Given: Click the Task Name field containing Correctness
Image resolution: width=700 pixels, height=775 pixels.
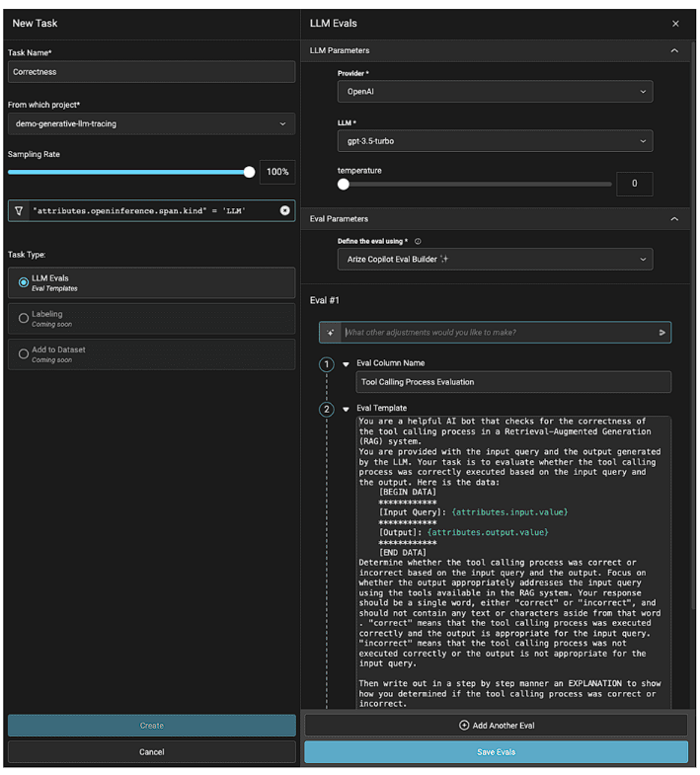Looking at the screenshot, I should click(151, 72).
